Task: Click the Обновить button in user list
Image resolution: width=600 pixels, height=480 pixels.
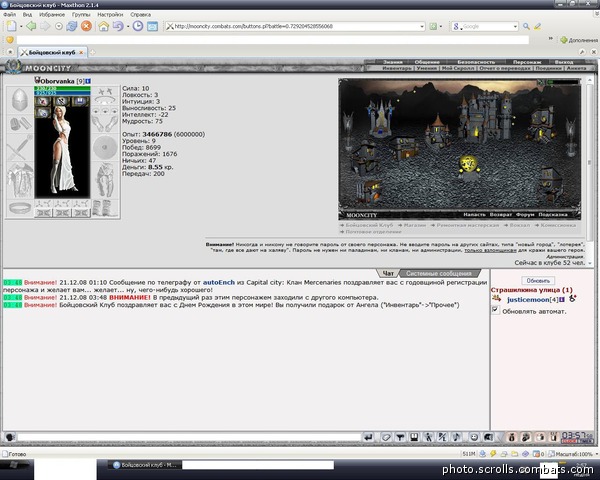Action: tap(538, 281)
